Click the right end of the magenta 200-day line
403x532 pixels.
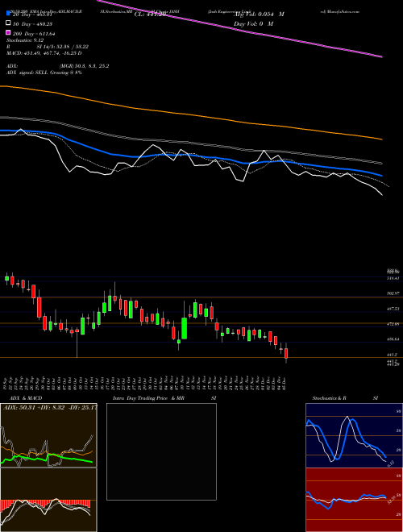pos(382,56)
